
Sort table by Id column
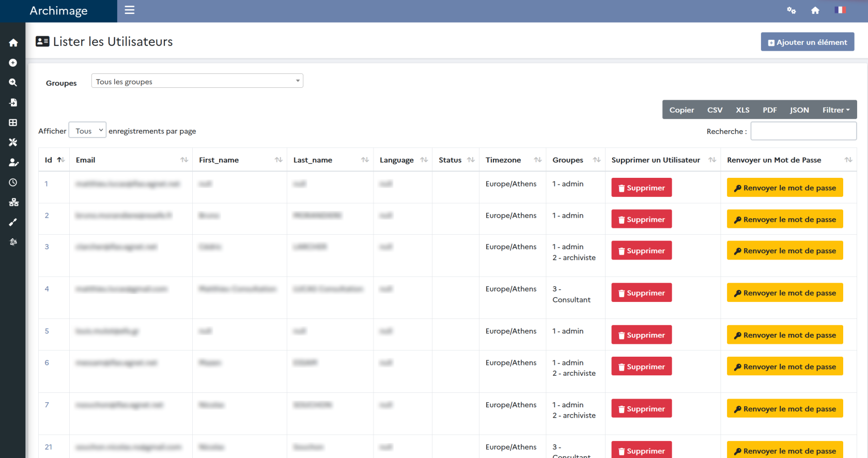point(54,160)
